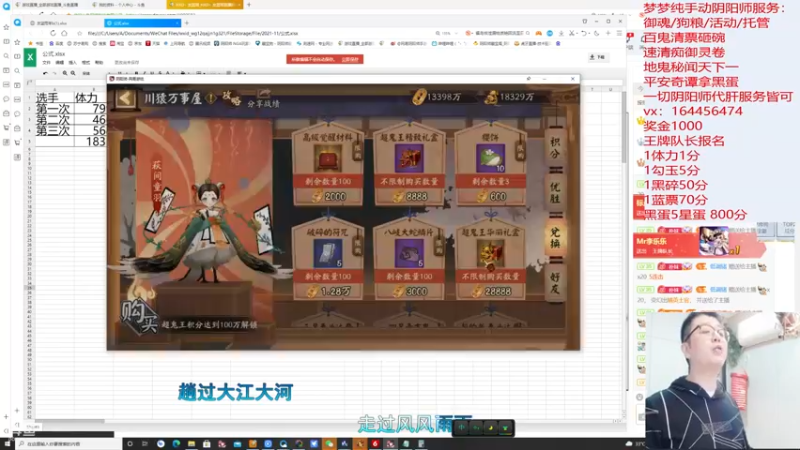Click the zoom out magnifier in spreadsheet toolbar

(x=73, y=73)
